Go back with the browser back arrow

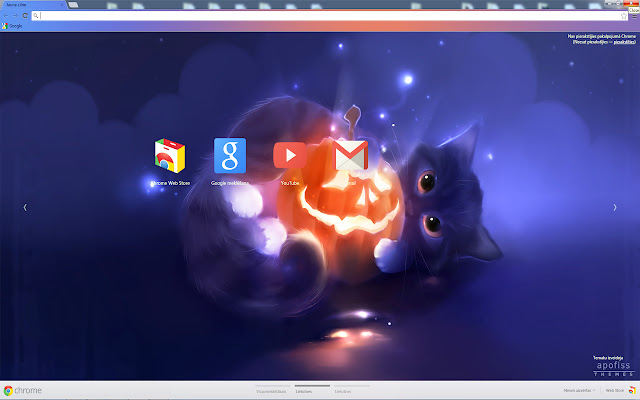[6, 16]
